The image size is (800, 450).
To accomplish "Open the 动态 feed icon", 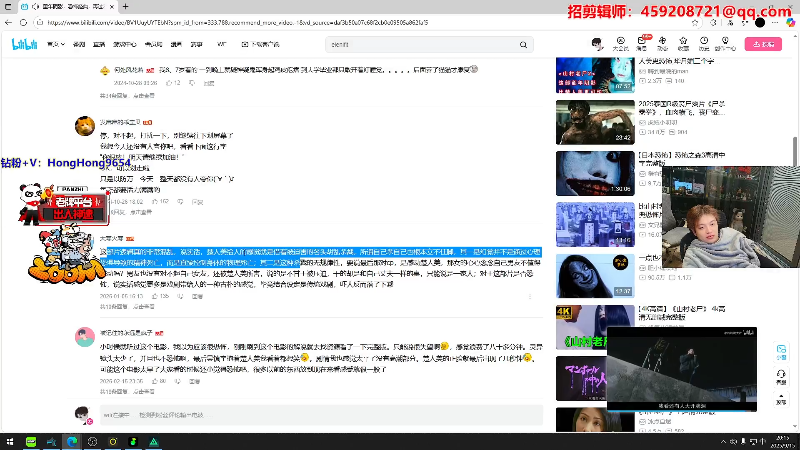I will 662,44.
